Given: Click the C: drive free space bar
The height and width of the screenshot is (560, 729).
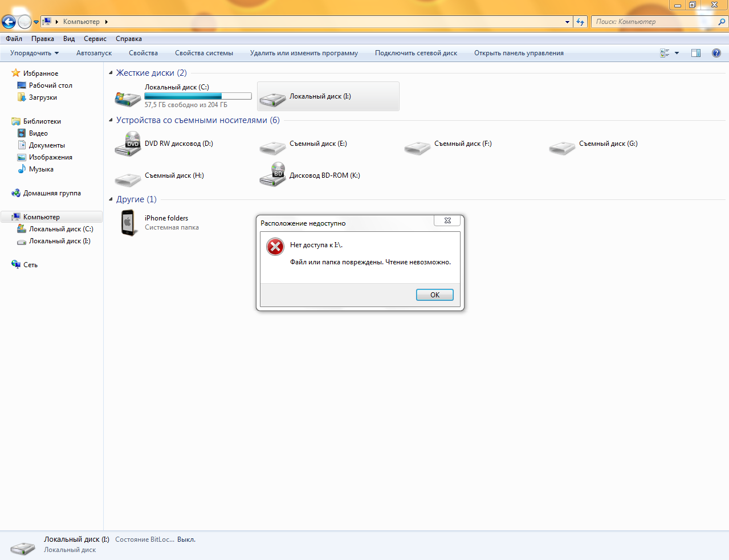Looking at the screenshot, I should pyautogui.click(x=198, y=96).
